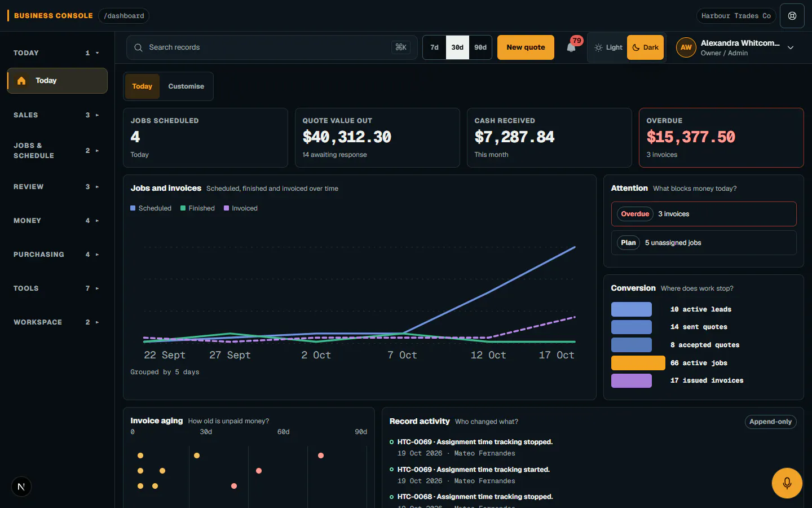Screen dimensions: 812x508
Task: Expand the Purchasing sidebar section
Action: tap(56, 255)
